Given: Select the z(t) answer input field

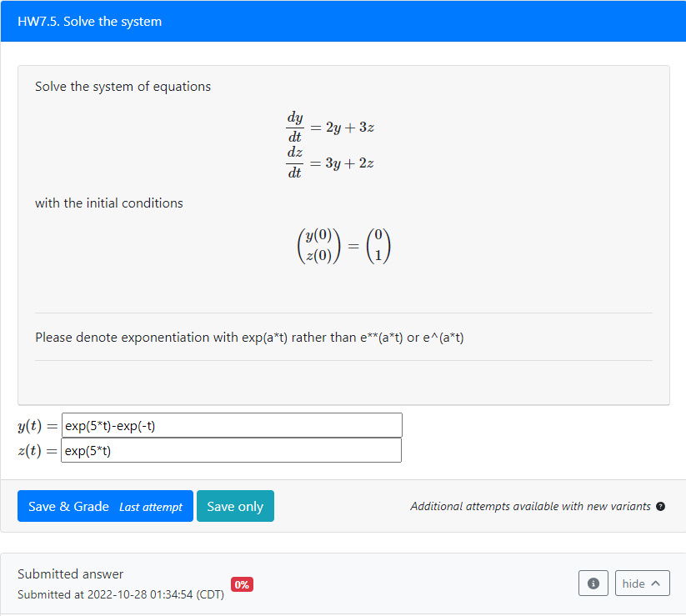Looking at the screenshot, I should (231, 450).
